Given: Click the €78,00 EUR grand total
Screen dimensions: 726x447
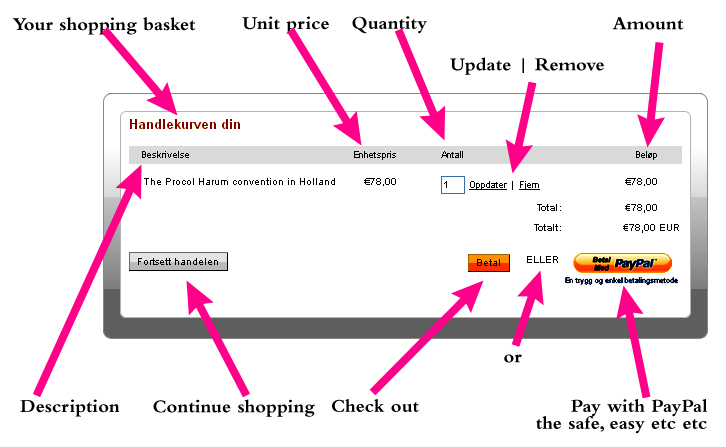Looking at the screenshot, I should pyautogui.click(x=651, y=228).
